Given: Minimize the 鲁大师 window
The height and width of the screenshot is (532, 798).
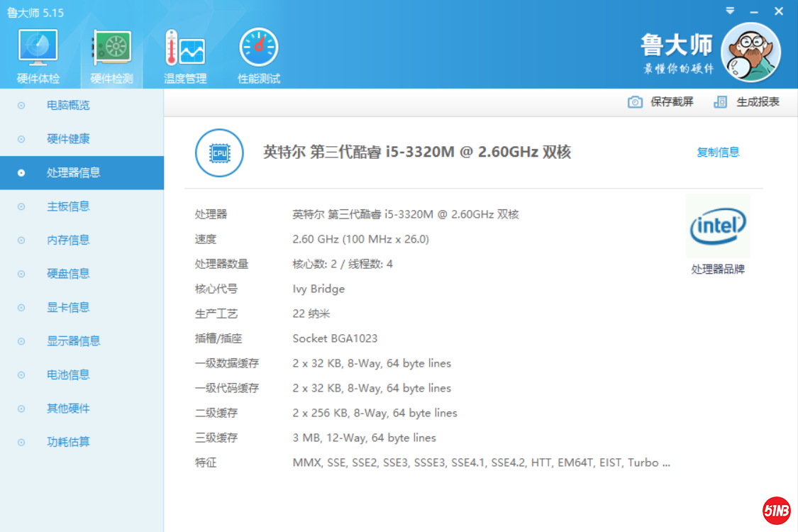Looking at the screenshot, I should 754,12.
